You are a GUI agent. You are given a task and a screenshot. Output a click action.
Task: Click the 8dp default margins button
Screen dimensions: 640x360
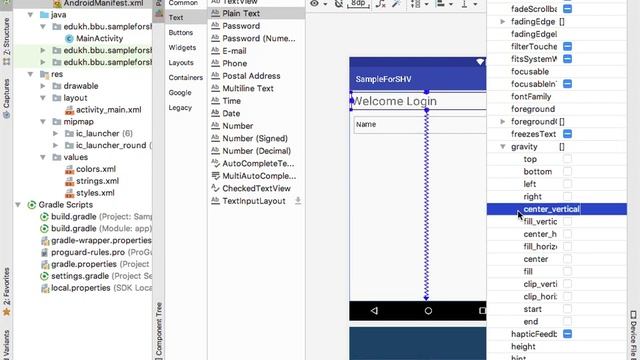(358, 4)
